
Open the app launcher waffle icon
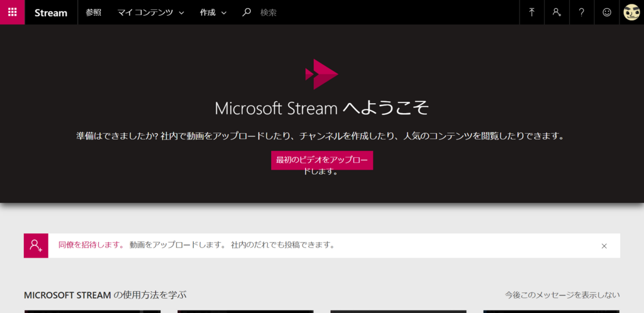coord(13,13)
